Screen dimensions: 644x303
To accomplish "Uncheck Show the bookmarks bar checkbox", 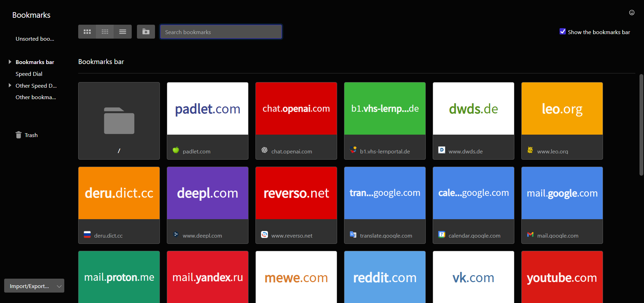I will click(562, 32).
